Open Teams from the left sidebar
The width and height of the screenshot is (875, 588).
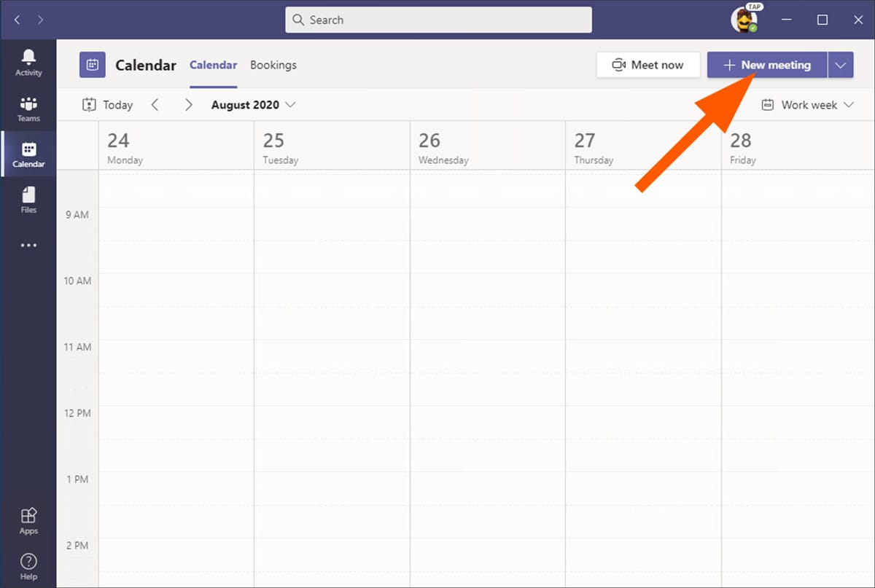28,108
